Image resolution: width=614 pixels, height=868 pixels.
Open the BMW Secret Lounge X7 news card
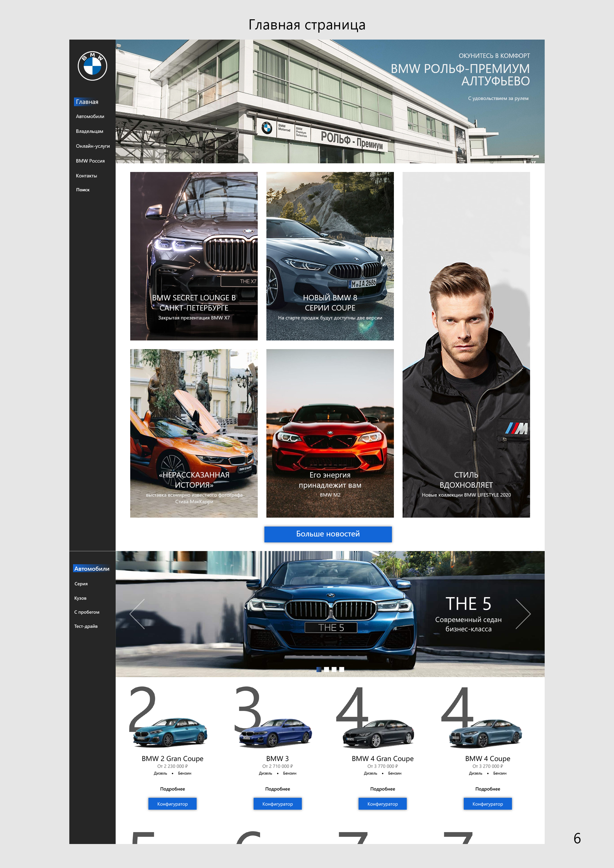tap(194, 256)
